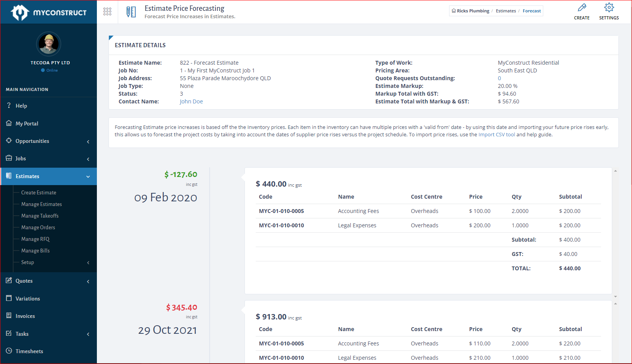Open the Help menu item

tap(21, 106)
